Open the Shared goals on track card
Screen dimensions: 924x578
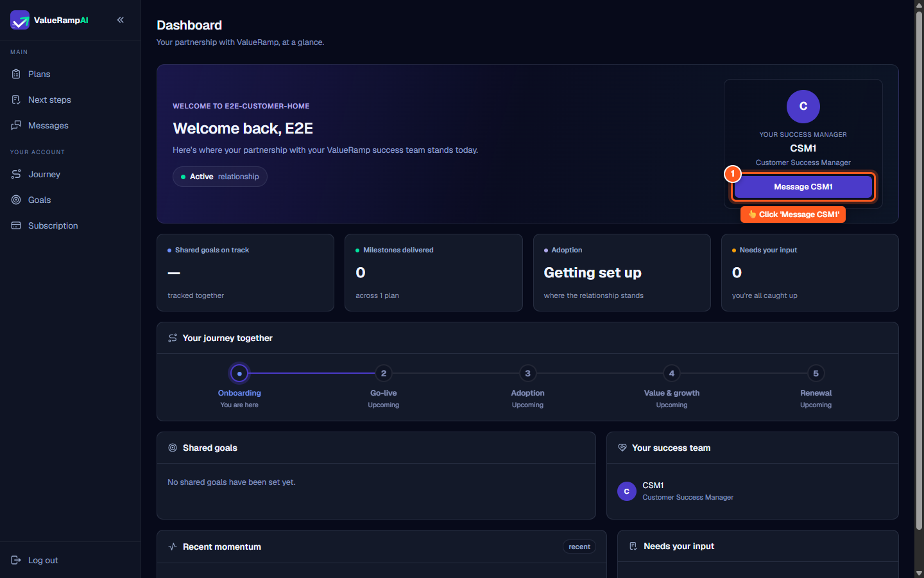[246, 273]
